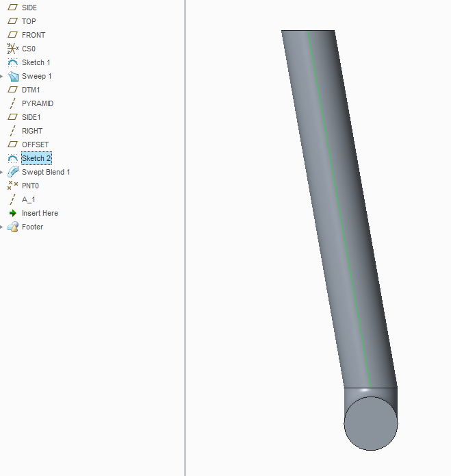451x476 pixels.
Task: Click the green trajectory line on the rod
Action: point(339,210)
